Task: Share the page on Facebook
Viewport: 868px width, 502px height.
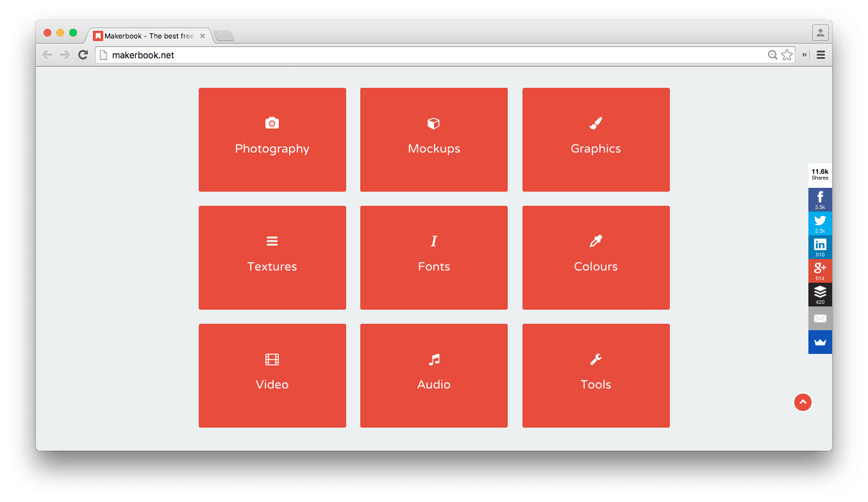Action: (820, 199)
